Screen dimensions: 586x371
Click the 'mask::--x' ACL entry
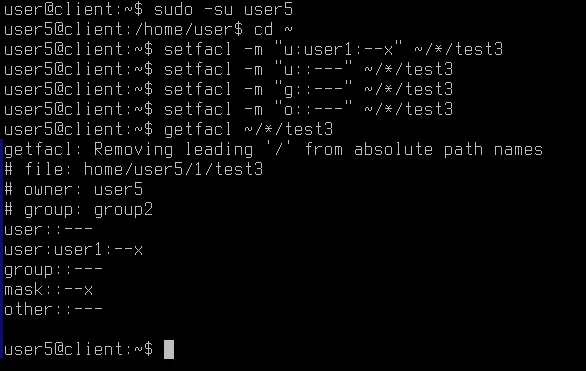point(48,290)
